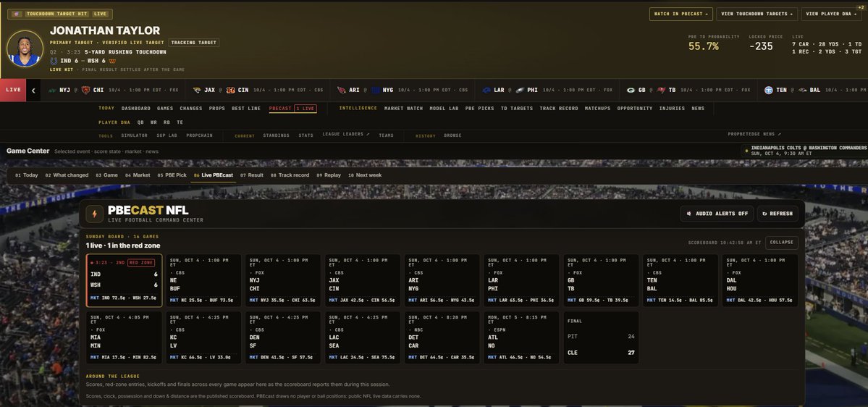Open View Touchdown Targets dropdown
Image resolution: width=868 pixels, height=407 pixels.
coord(757,14)
